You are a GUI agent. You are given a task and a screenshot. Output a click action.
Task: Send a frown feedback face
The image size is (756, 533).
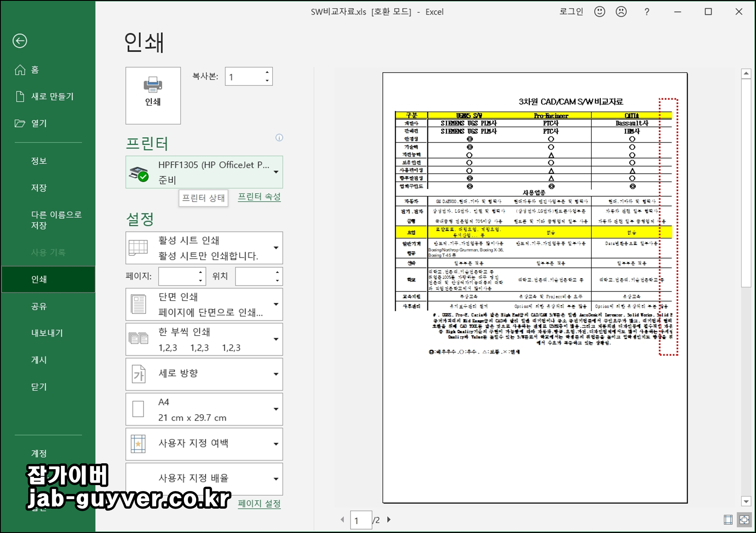pyautogui.click(x=621, y=12)
